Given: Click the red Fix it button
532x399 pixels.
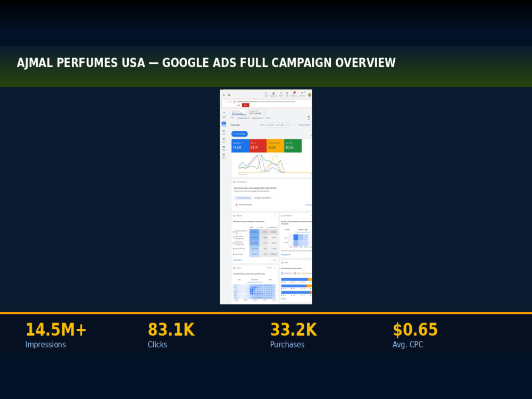Looking at the screenshot, I should click(x=246, y=105).
